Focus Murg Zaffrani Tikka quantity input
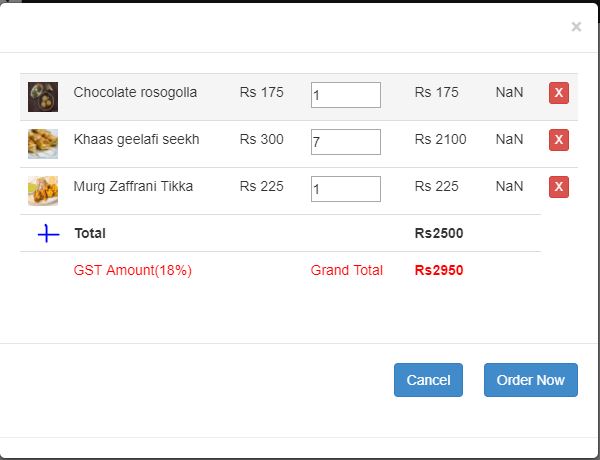This screenshot has height=460, width=600. [345, 189]
